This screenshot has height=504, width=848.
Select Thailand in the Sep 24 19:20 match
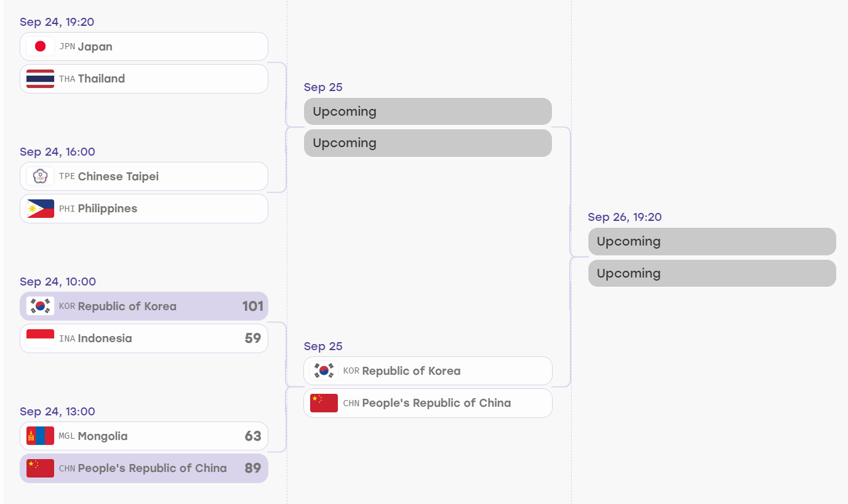point(144,79)
